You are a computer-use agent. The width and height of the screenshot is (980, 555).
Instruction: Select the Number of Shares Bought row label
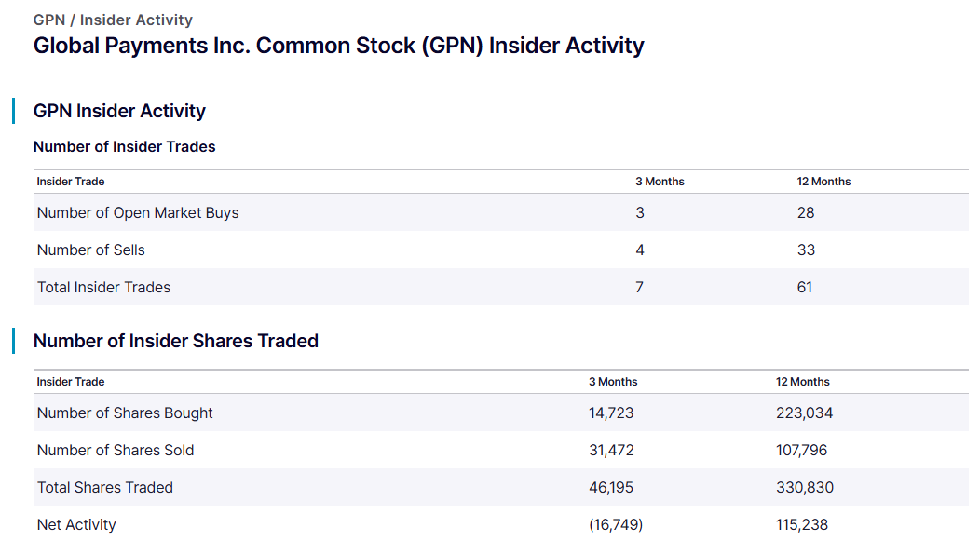coord(125,413)
